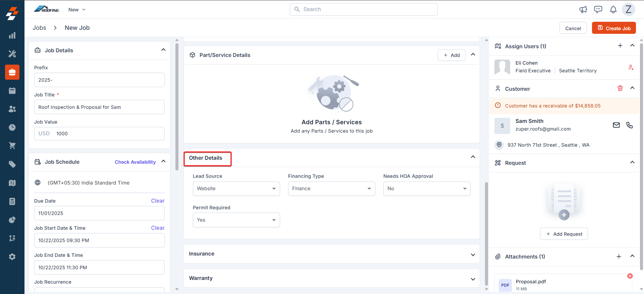This screenshot has height=294, width=644.
Task: Go to Jobs breadcrumb
Action: 39,28
